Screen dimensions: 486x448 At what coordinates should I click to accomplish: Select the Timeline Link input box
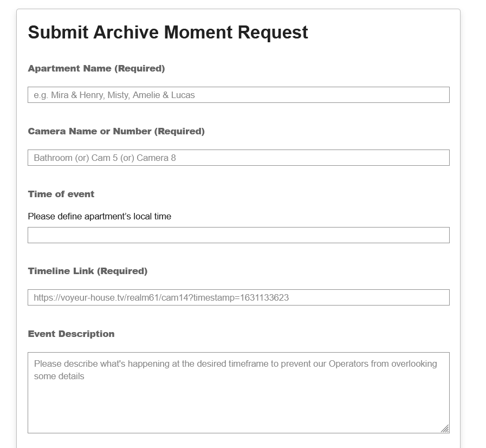pos(368,297)
